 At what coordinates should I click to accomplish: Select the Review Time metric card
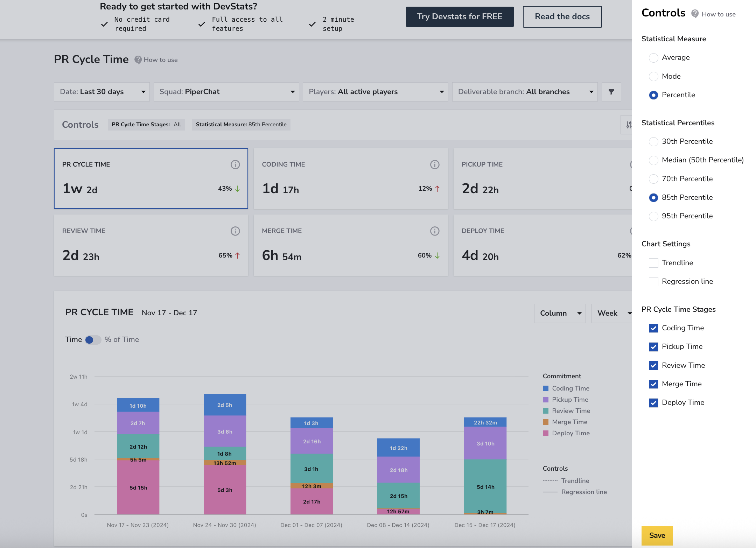coord(151,245)
